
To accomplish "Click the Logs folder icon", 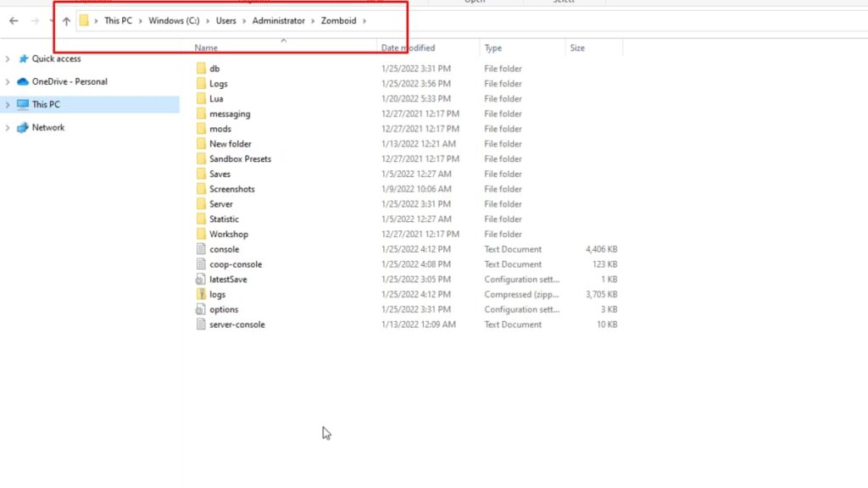I will 201,84.
